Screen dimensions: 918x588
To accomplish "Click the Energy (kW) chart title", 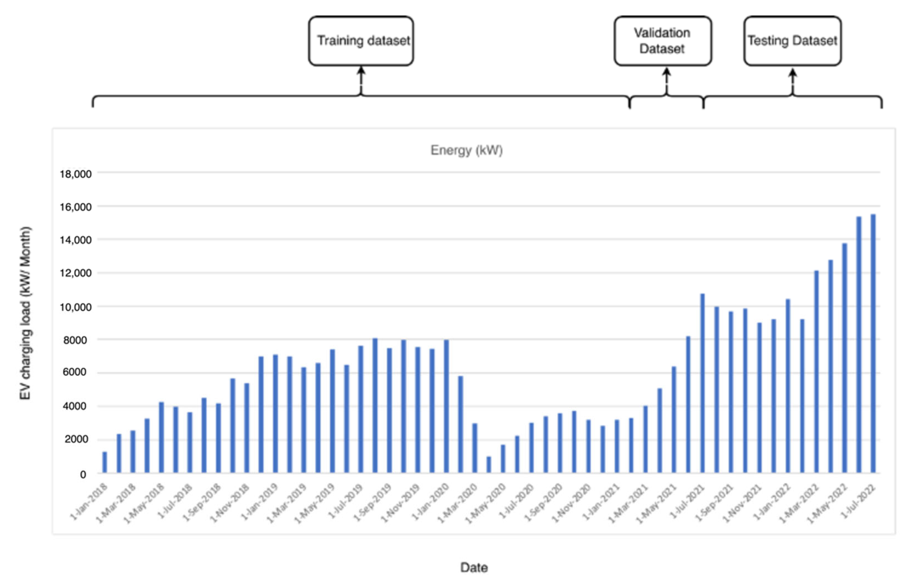I will (x=466, y=150).
